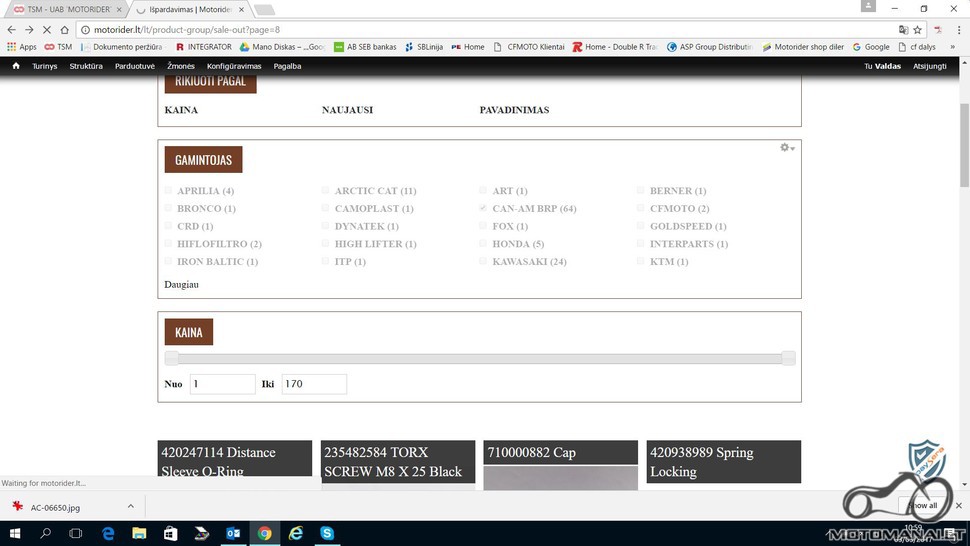Log out with Atsijungti
The height and width of the screenshot is (546, 970).
click(929, 66)
